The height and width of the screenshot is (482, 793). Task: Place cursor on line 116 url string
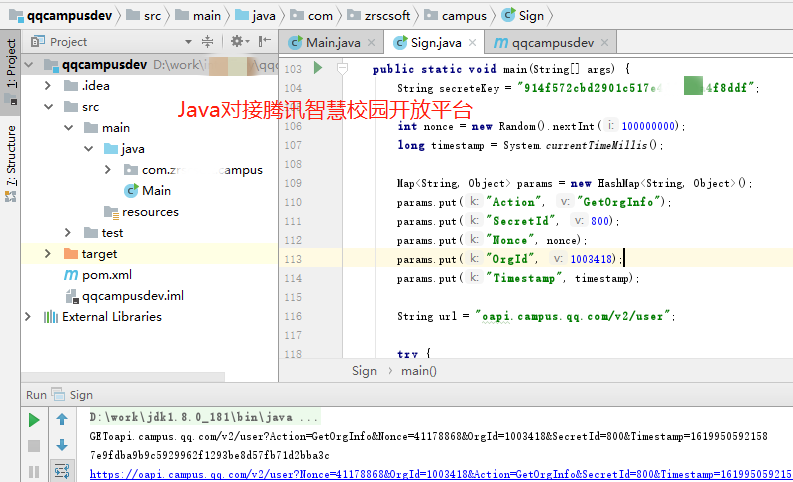[x=574, y=316]
